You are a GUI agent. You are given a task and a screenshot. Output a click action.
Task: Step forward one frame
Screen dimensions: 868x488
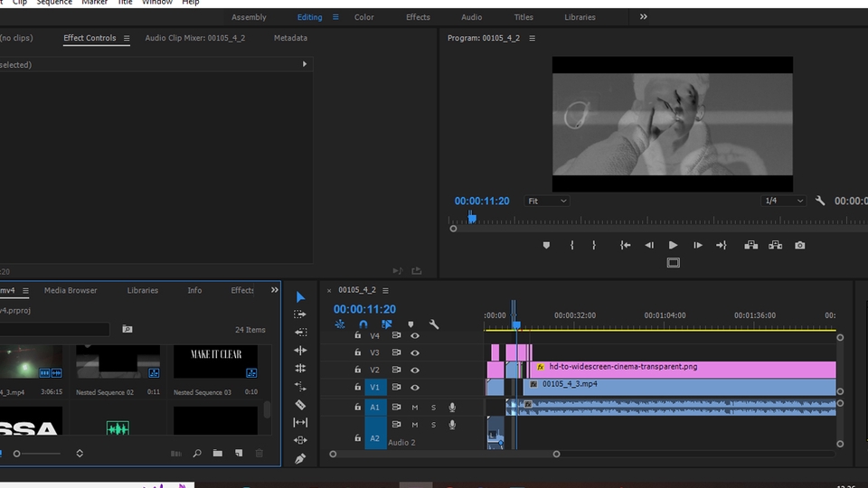click(697, 245)
